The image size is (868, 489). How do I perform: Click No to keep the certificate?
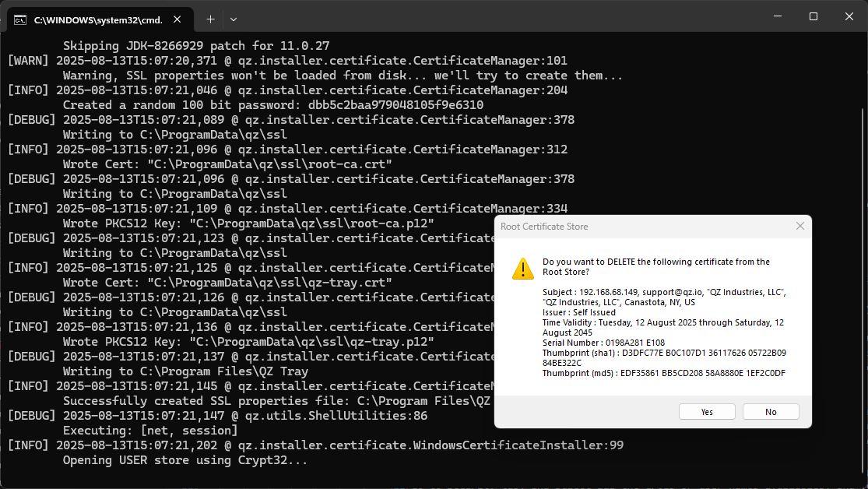[x=771, y=412]
